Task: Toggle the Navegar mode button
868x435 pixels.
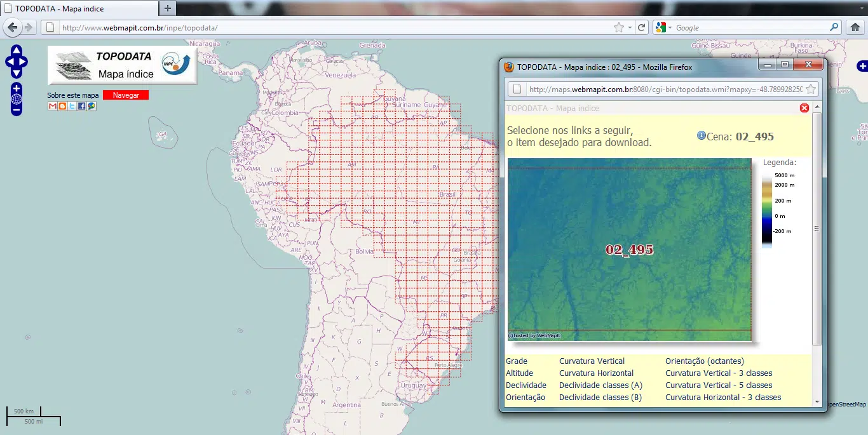Action: coord(125,95)
